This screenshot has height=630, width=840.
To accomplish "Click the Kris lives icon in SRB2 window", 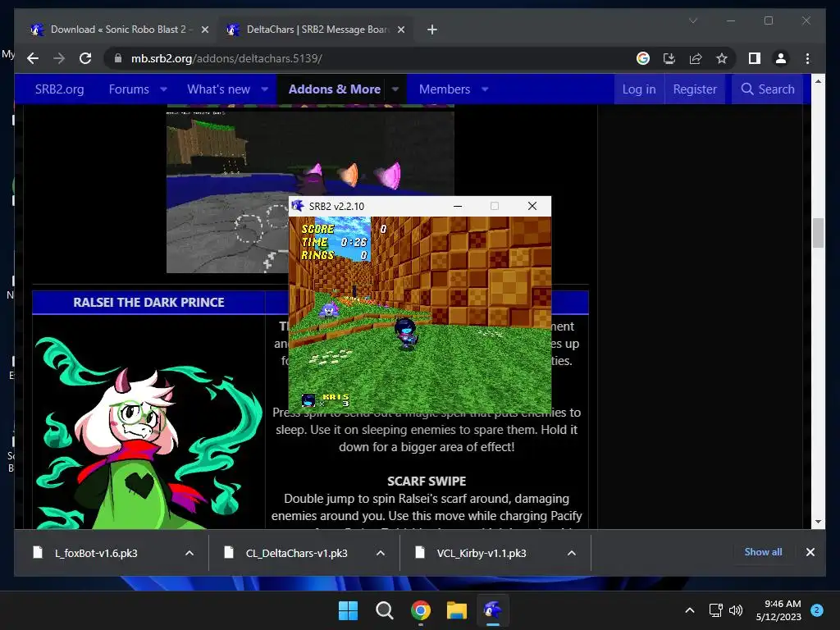I will tap(308, 399).
